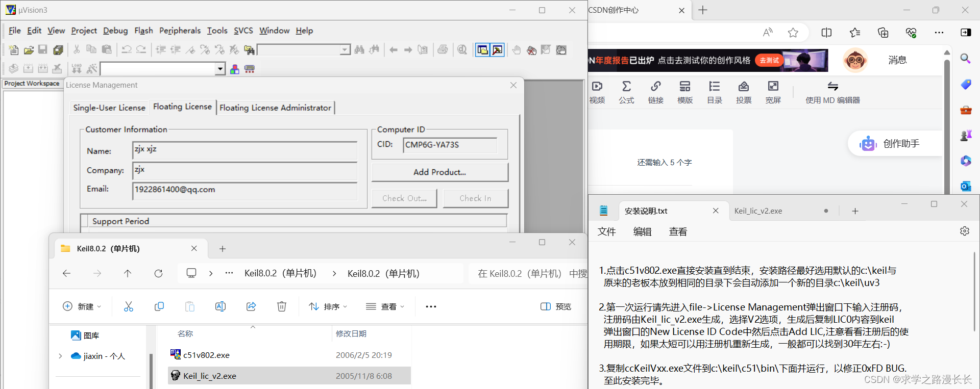Click the Find binoculars icon in uVision toolbar
The height and width of the screenshot is (389, 980).
tap(360, 49)
